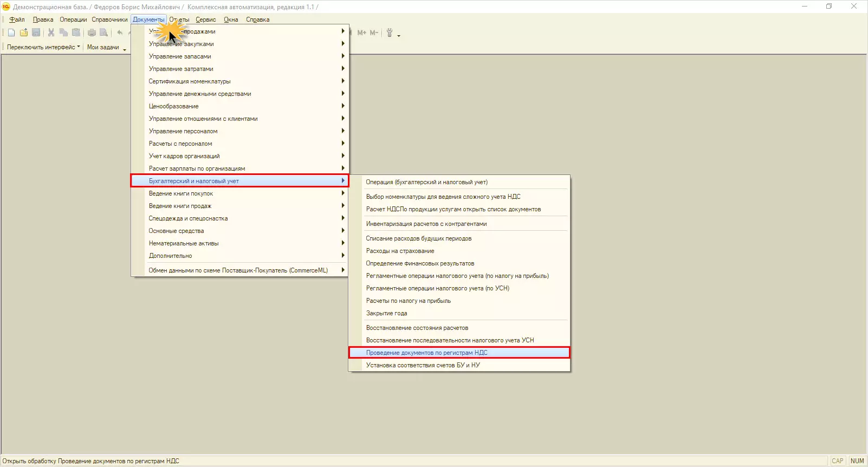Expand the Управление закупками submenu
Viewport: 868px width, 467px height.
[x=240, y=44]
